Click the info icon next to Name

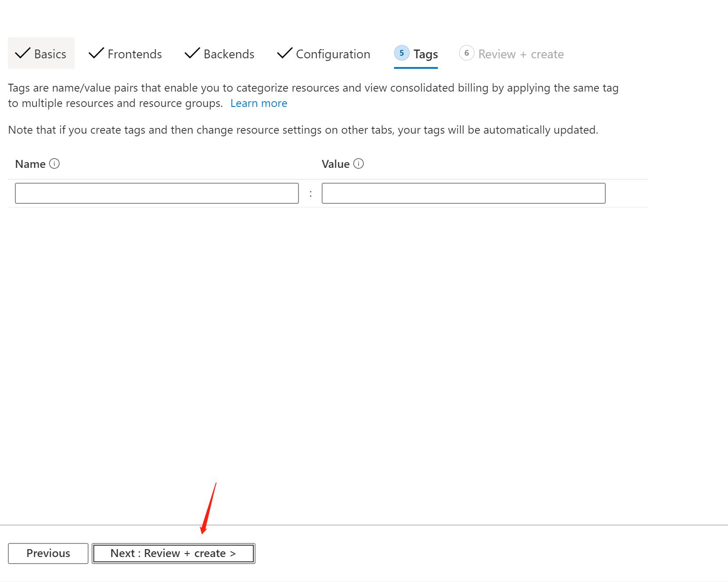point(55,164)
